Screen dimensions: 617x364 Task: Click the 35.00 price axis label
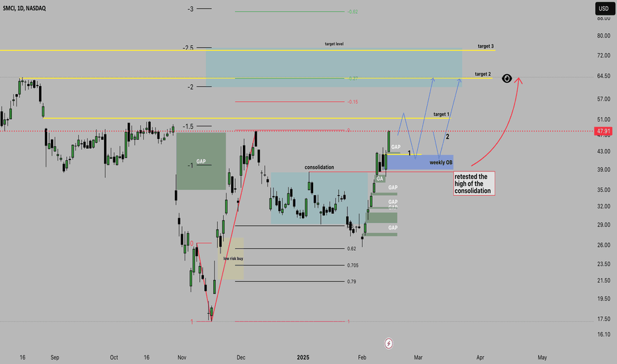(x=604, y=190)
